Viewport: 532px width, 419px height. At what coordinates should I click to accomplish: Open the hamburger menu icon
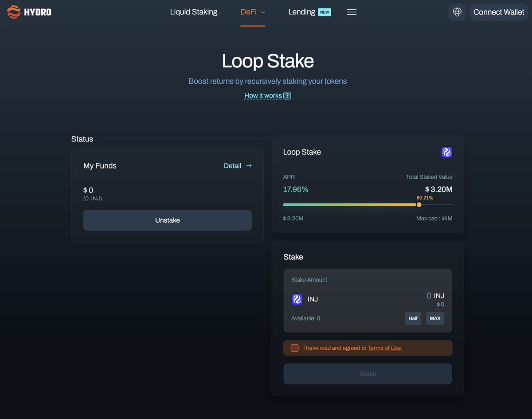[352, 12]
